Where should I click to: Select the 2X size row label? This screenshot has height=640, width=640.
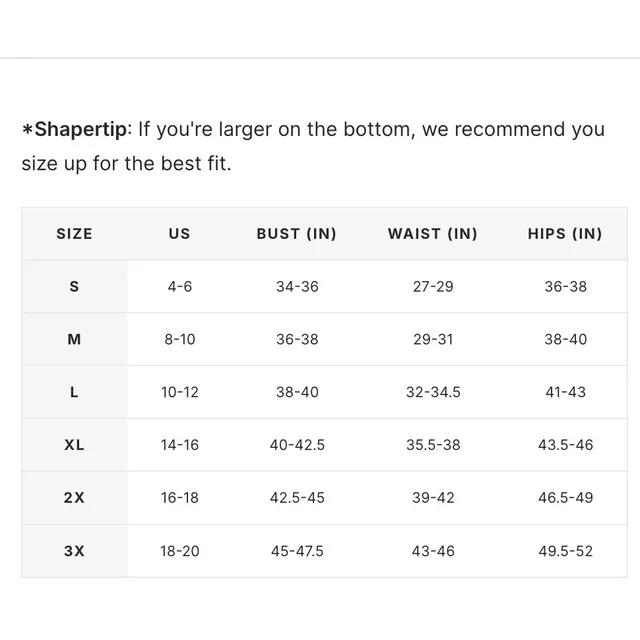(x=74, y=498)
